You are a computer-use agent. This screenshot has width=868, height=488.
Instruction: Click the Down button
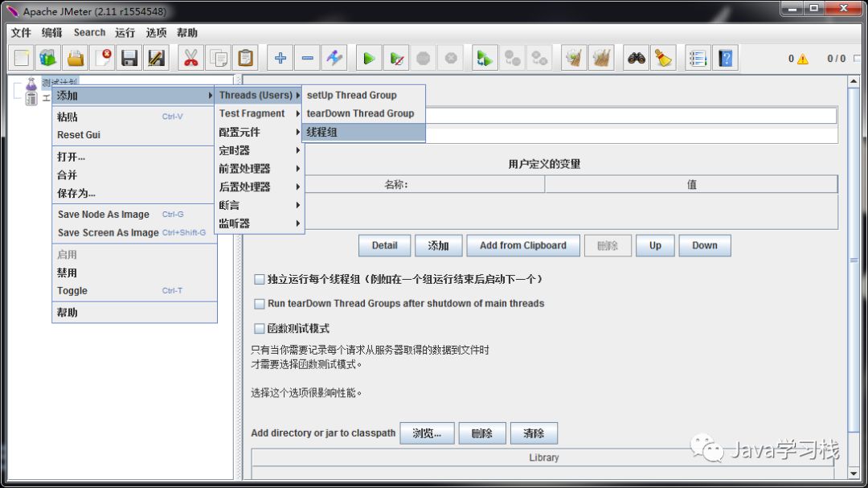coord(705,245)
